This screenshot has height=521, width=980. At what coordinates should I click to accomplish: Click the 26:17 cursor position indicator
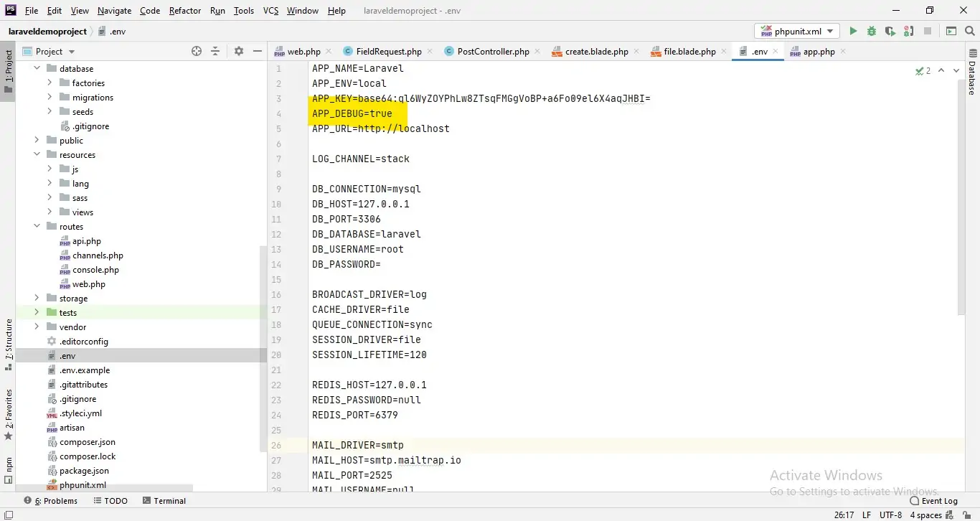(844, 515)
